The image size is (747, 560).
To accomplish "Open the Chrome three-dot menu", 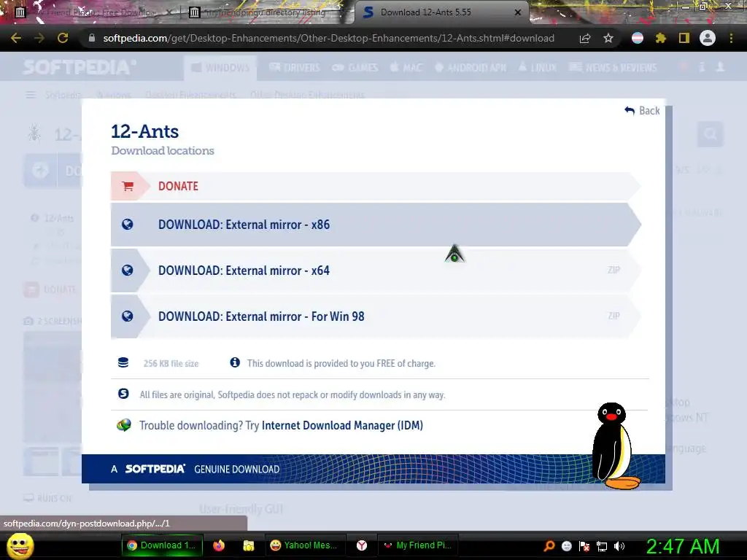I will click(731, 38).
